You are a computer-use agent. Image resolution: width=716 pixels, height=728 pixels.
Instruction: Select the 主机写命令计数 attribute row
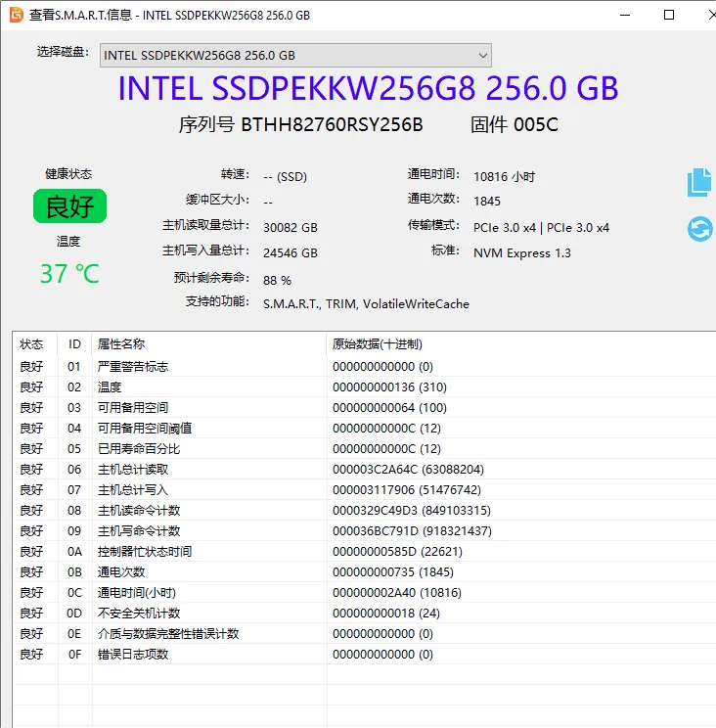point(364,530)
